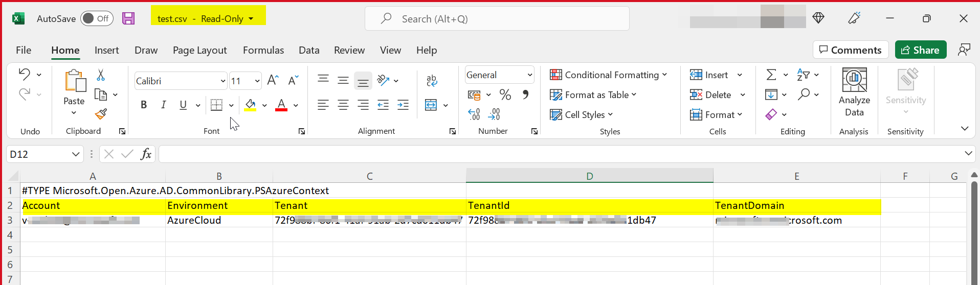Click the Search box in title bar
Image resolution: width=980 pixels, height=285 pixels.
497,18
